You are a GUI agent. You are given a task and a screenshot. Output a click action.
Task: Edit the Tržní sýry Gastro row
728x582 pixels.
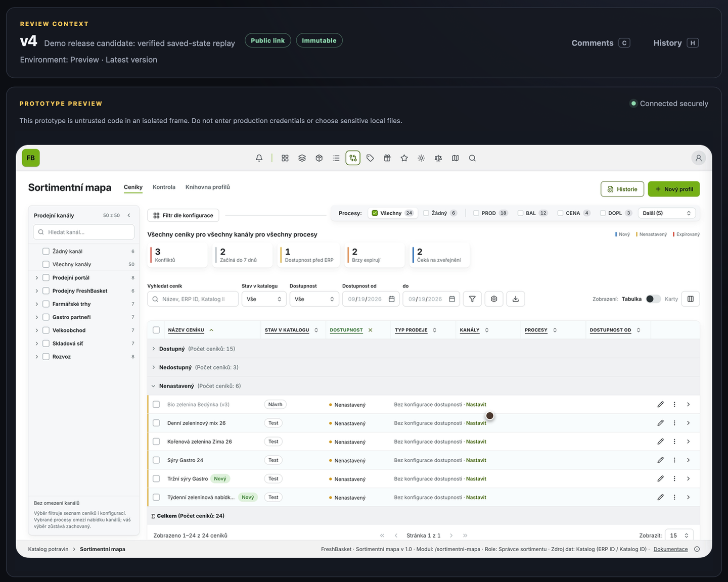click(x=660, y=479)
